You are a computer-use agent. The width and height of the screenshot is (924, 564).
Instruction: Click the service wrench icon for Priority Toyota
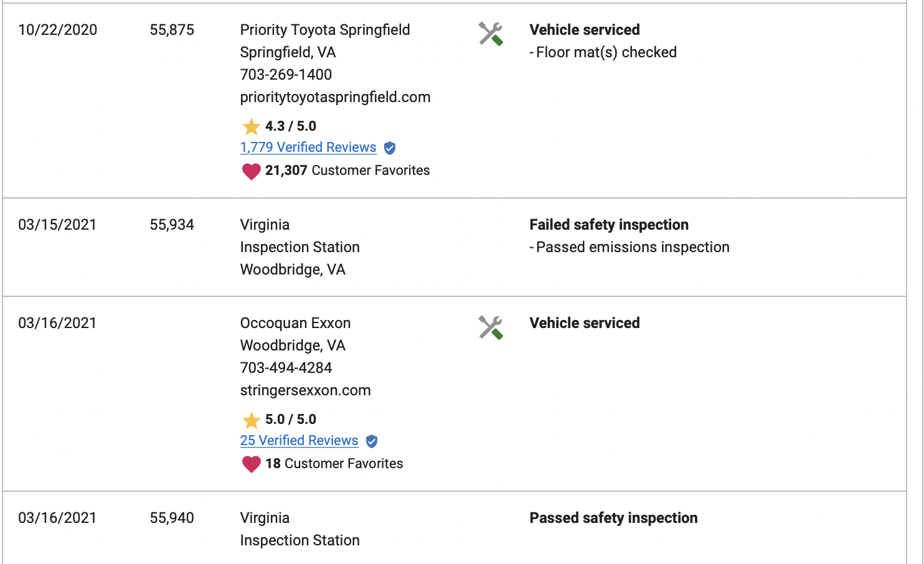click(491, 34)
